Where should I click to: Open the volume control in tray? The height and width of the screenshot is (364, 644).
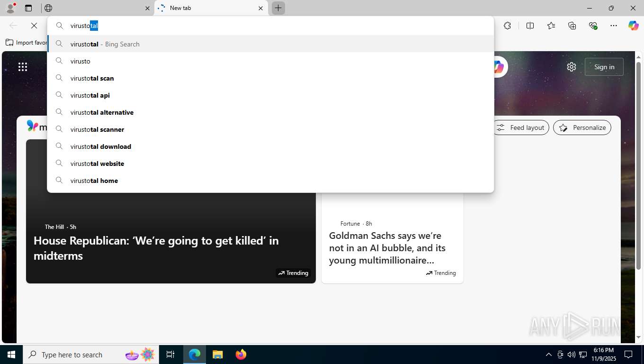pyautogui.click(x=572, y=355)
